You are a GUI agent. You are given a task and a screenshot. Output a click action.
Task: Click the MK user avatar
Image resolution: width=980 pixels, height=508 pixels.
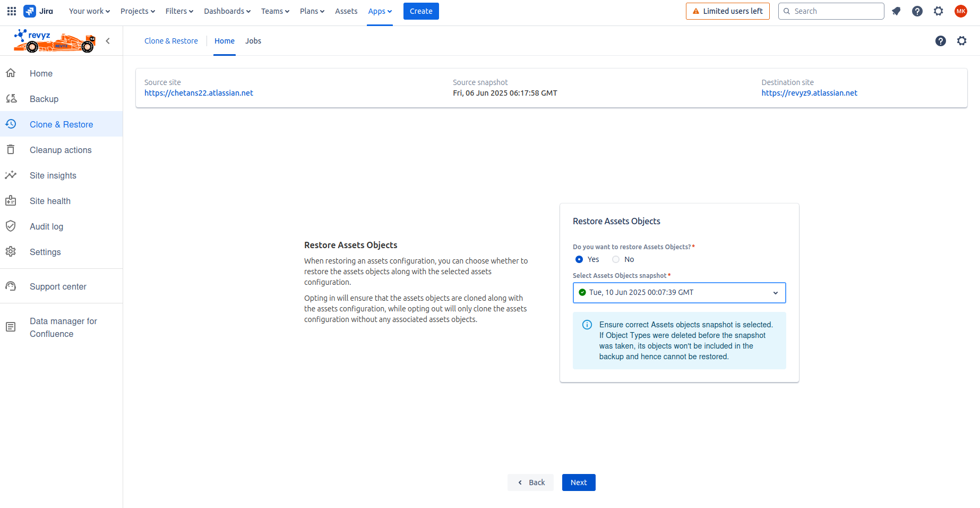960,11
